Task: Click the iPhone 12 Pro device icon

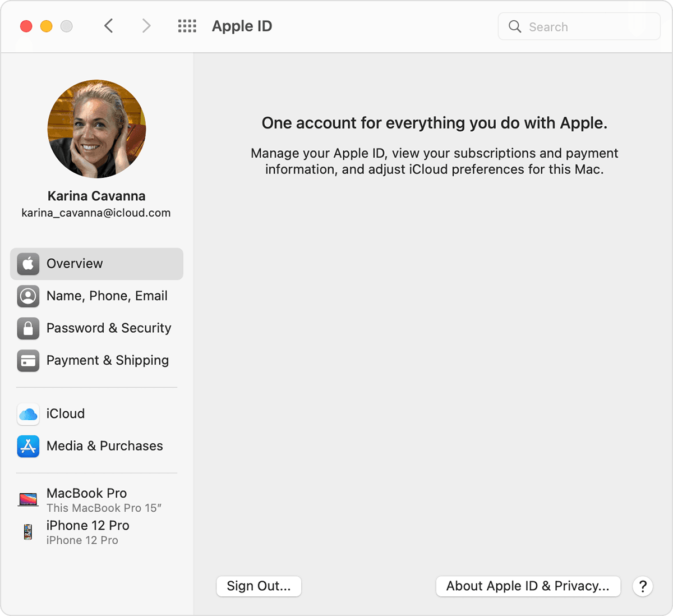Action: 28,531
